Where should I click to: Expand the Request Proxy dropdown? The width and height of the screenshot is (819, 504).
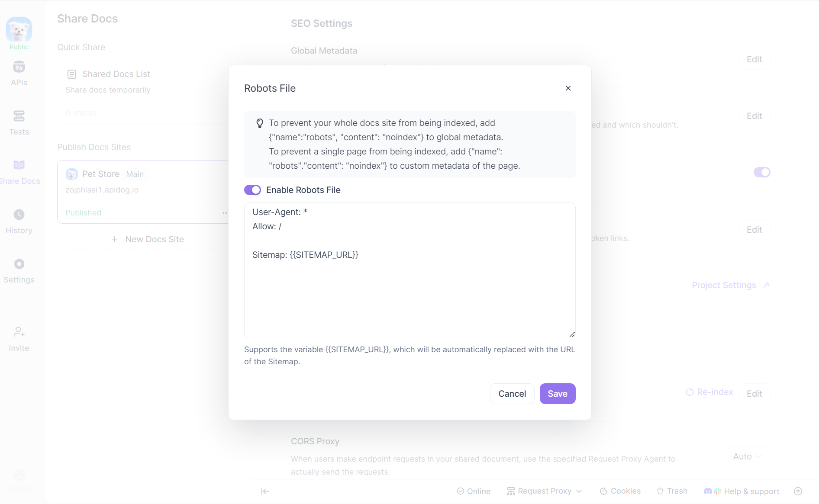[545, 491]
